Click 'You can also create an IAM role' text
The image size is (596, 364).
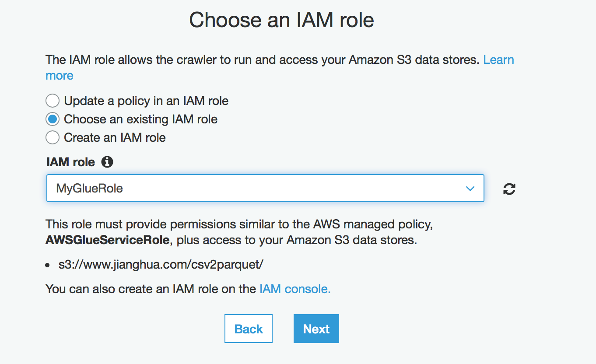[151, 289]
